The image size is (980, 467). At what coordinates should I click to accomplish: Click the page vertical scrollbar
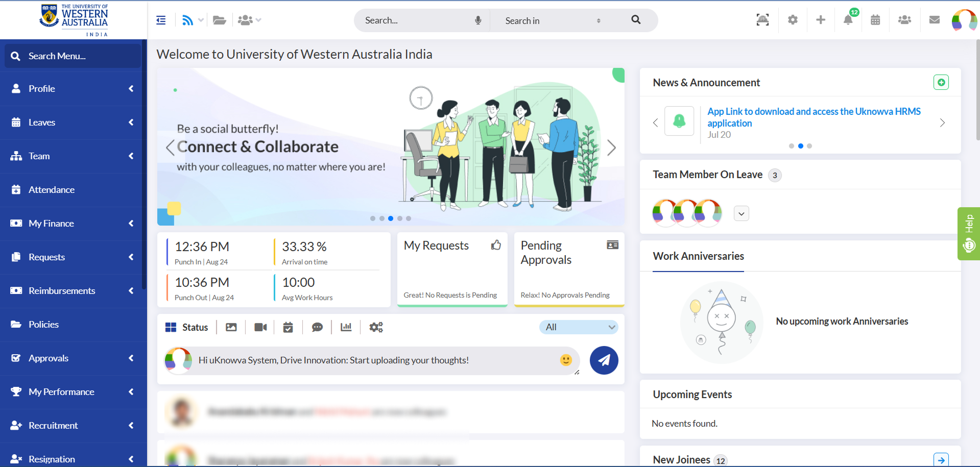click(x=977, y=89)
